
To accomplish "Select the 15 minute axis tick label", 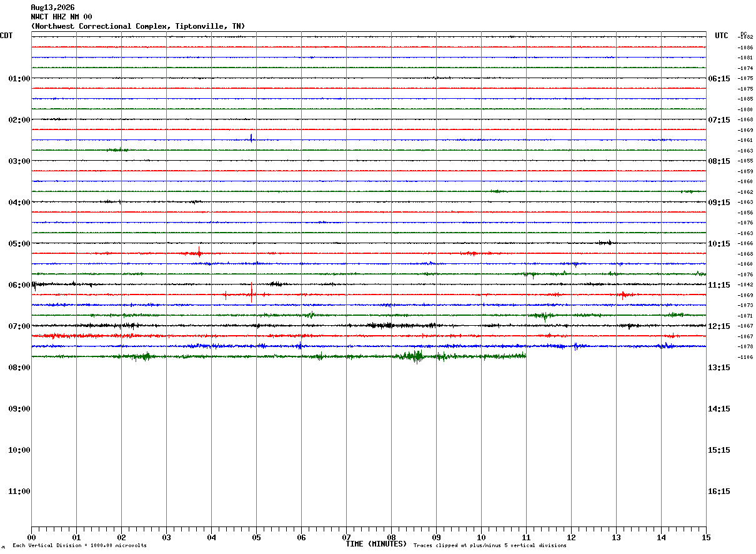I will pos(706,538).
